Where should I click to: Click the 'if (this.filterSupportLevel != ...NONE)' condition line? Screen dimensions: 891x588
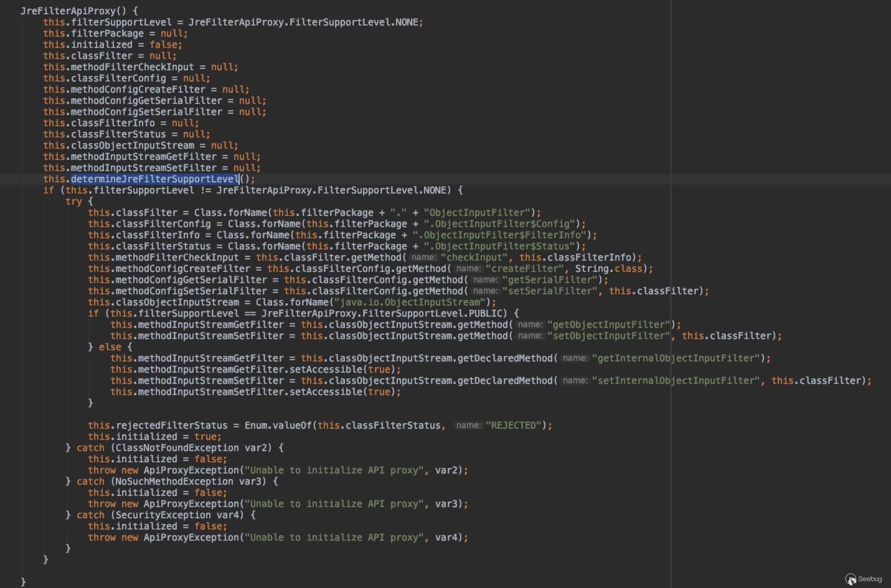pyautogui.click(x=253, y=190)
